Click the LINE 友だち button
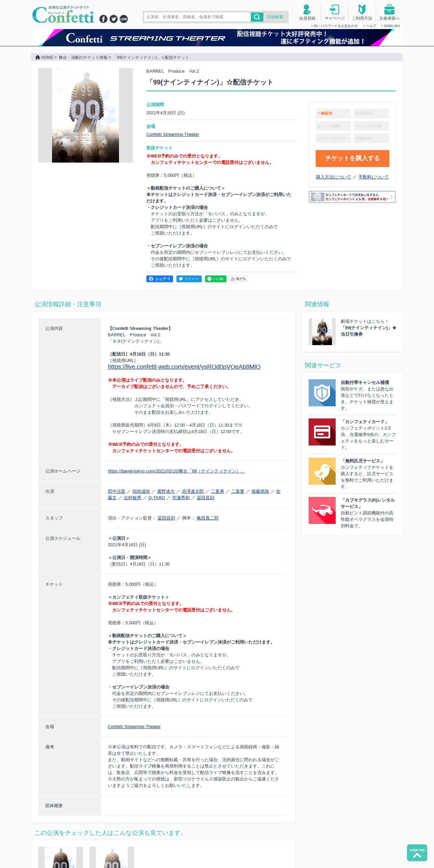Viewport: 434px width, 868px height. pos(238,279)
